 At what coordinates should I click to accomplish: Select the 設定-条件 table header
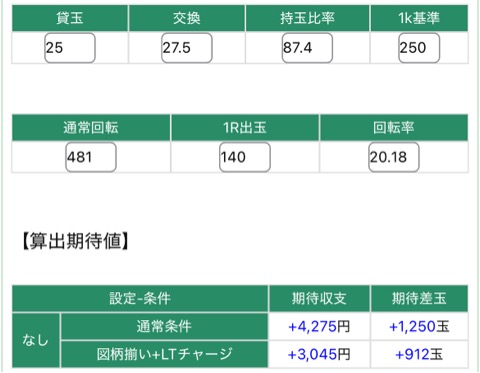coord(140,298)
